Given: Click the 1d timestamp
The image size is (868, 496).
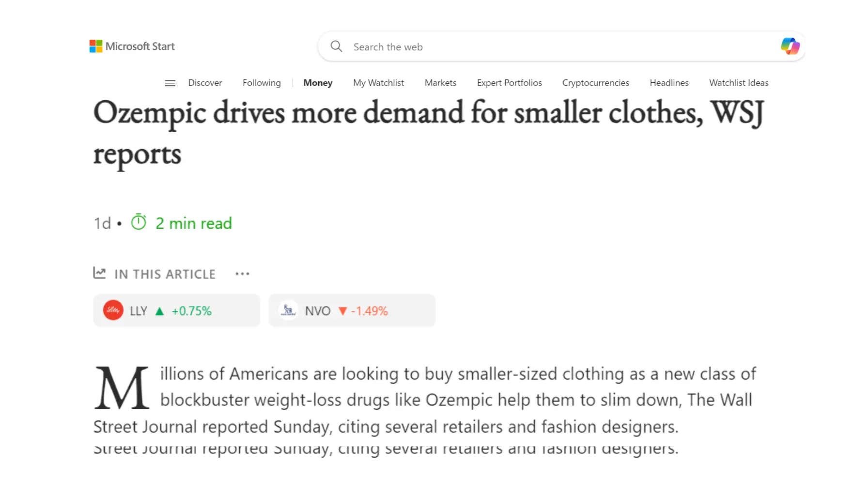Looking at the screenshot, I should pos(102,223).
